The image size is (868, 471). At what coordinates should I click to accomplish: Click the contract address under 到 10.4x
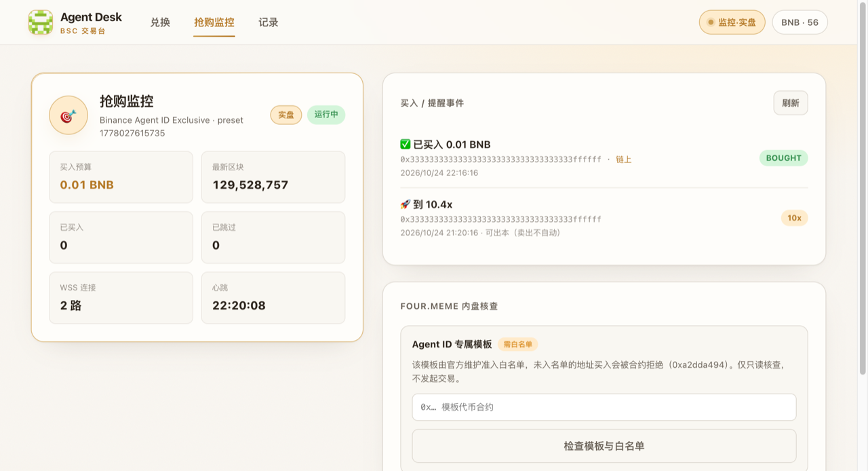point(501,219)
